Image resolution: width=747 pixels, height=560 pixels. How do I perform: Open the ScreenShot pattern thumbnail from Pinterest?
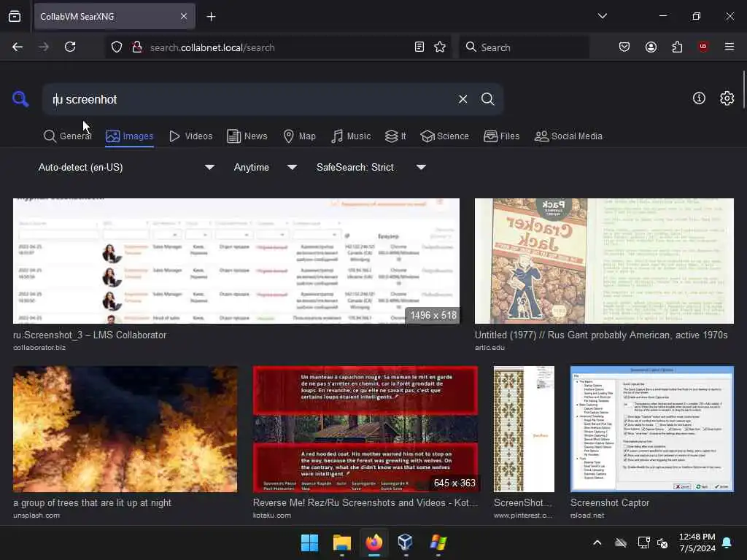click(x=524, y=429)
